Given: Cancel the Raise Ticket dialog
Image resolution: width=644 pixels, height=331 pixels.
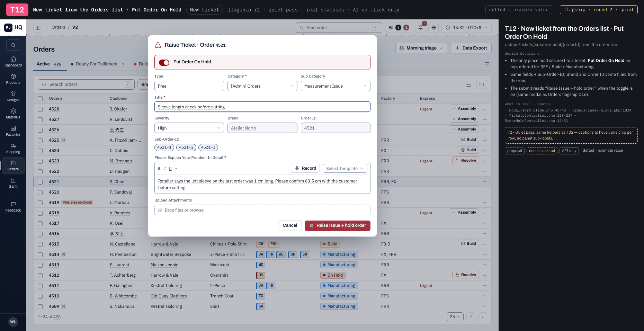Looking at the screenshot, I should (290, 225).
